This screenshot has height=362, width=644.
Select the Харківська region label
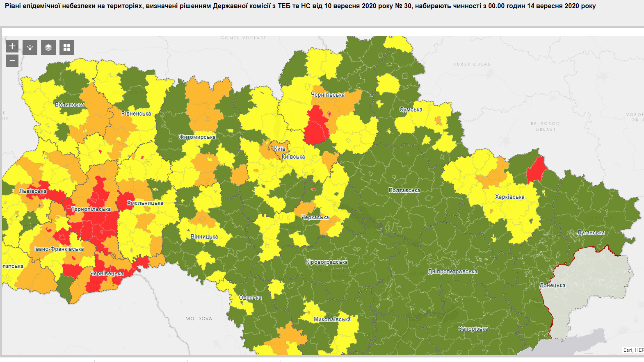point(509,197)
